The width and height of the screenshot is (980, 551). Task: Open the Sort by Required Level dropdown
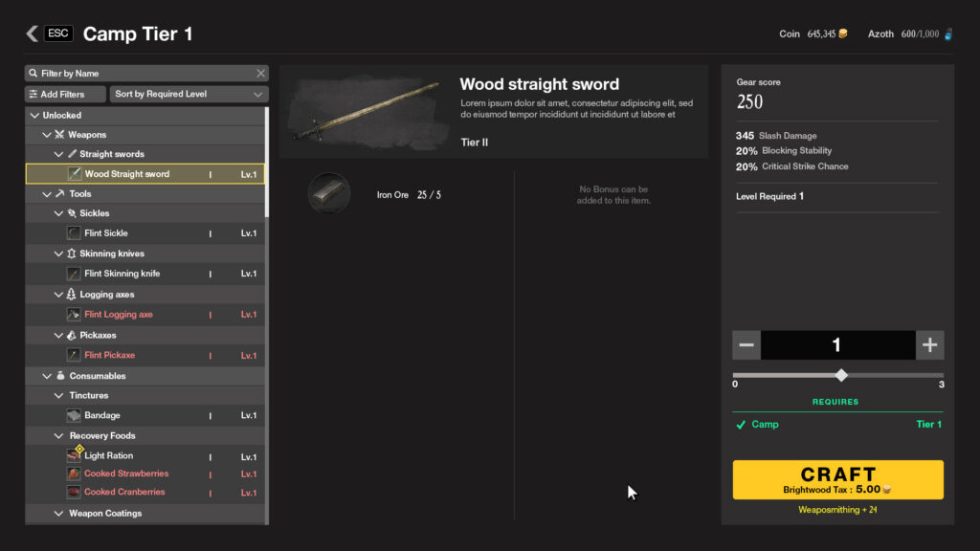pyautogui.click(x=189, y=94)
